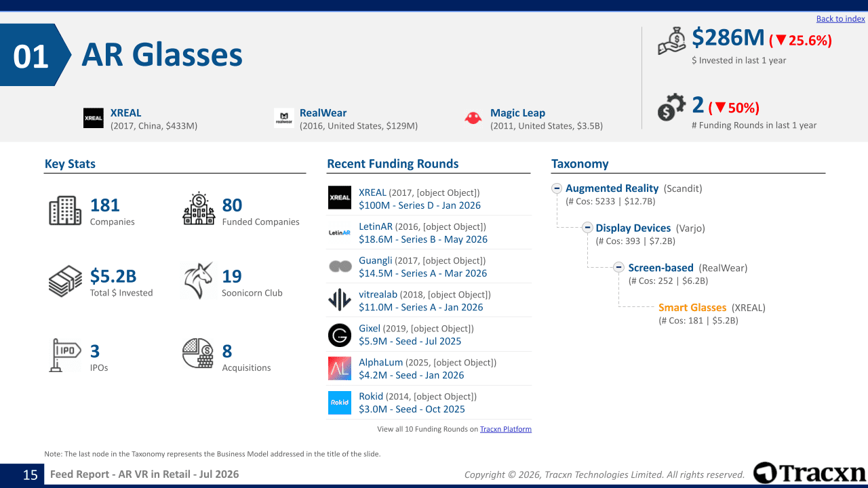
Task: Click the Soonicorn Club unicorn icon
Action: coord(199,281)
